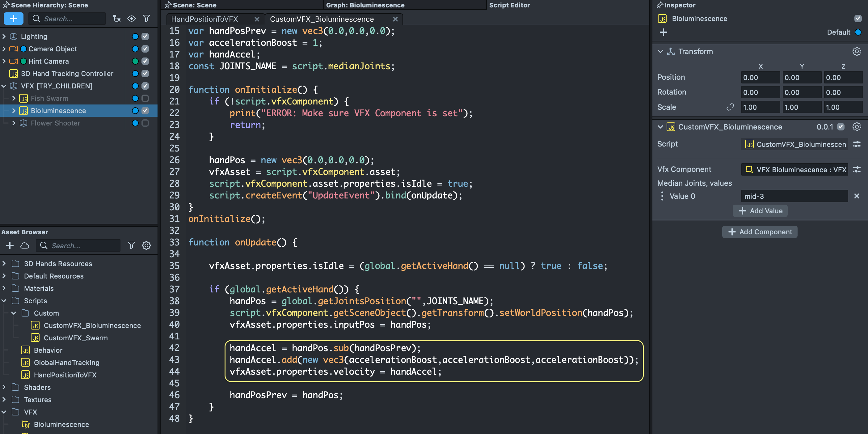Open the Scene Hierarchy filter funnel
Image resolution: width=868 pixels, height=434 pixels.
pos(146,19)
